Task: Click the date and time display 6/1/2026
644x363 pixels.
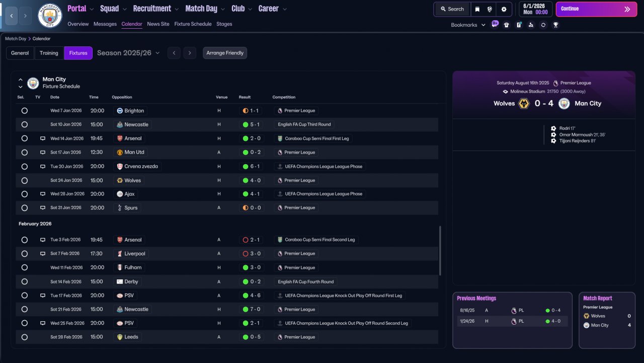Action: [535, 9]
